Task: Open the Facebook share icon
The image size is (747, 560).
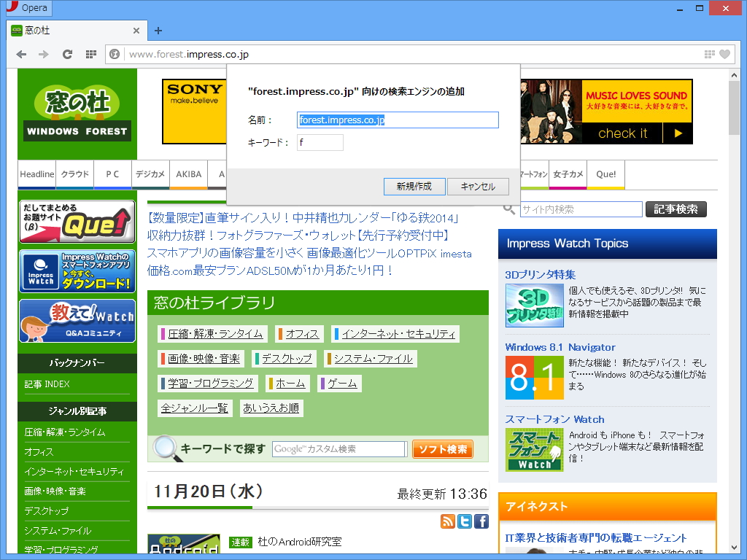Action: pyautogui.click(x=481, y=521)
